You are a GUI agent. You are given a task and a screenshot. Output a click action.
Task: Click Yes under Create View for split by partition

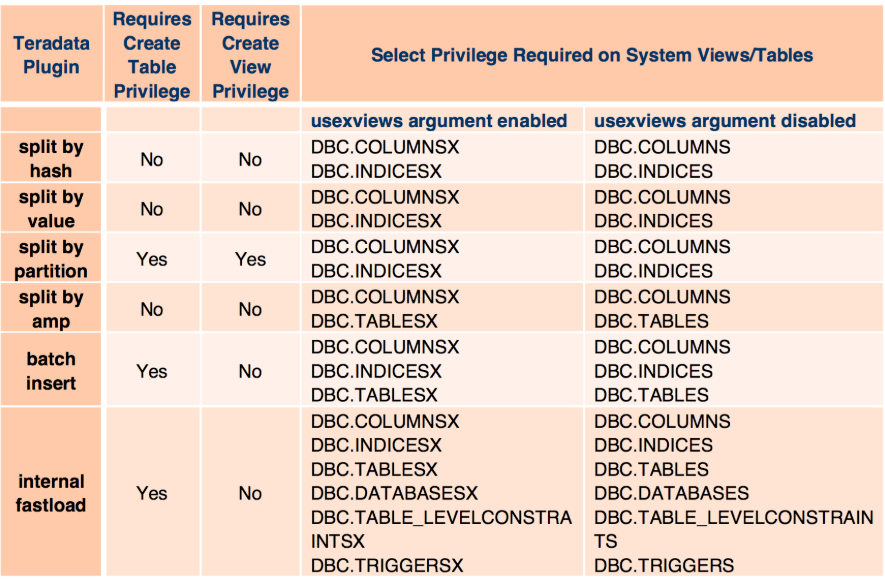(x=251, y=259)
